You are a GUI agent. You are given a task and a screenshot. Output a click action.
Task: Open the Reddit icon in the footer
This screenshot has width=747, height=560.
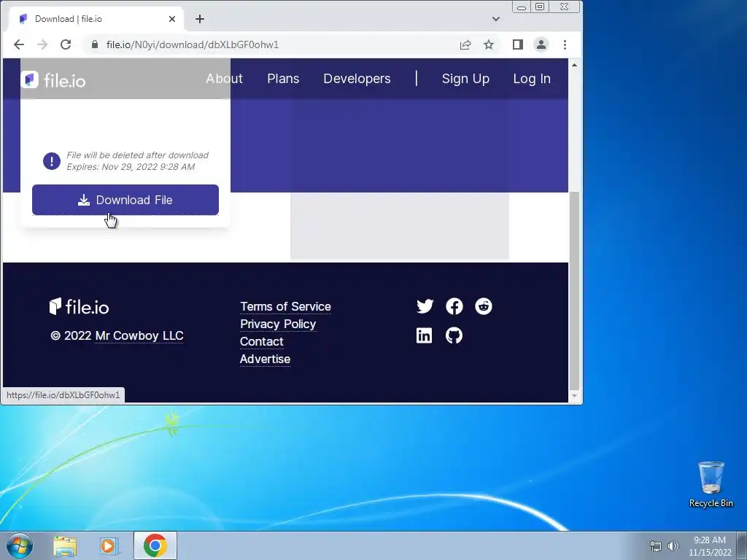(x=484, y=306)
